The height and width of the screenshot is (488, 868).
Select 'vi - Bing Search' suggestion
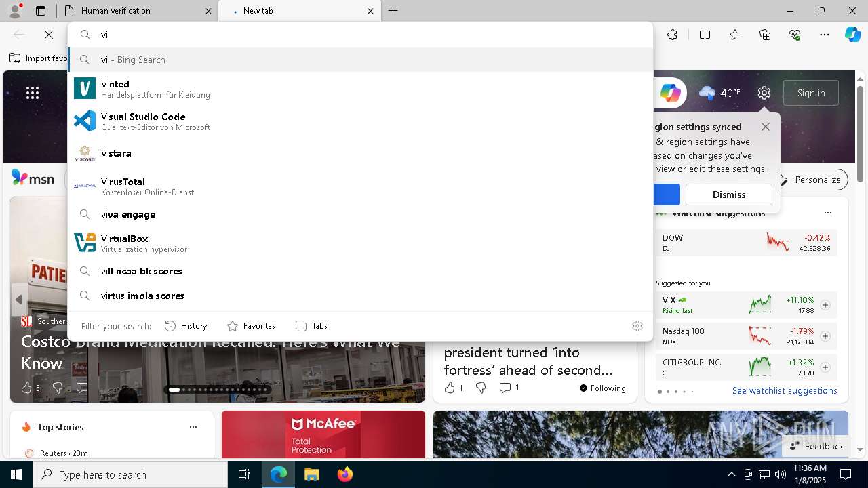click(x=360, y=60)
